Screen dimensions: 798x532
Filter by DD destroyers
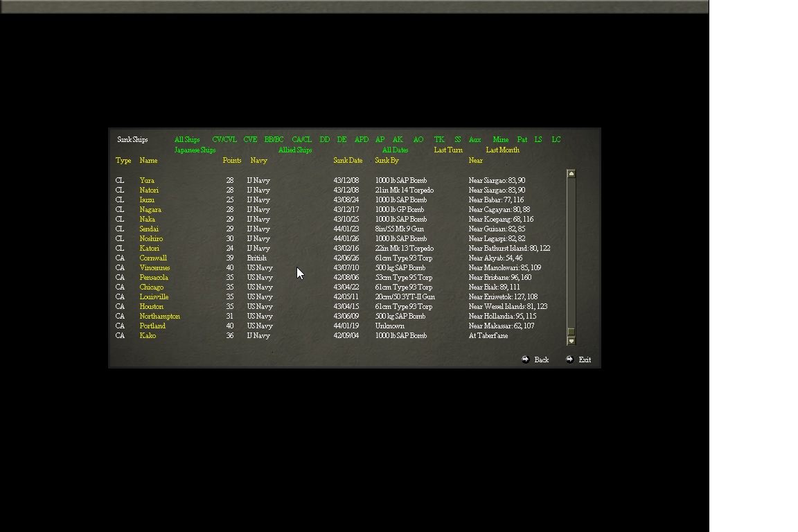(x=325, y=139)
